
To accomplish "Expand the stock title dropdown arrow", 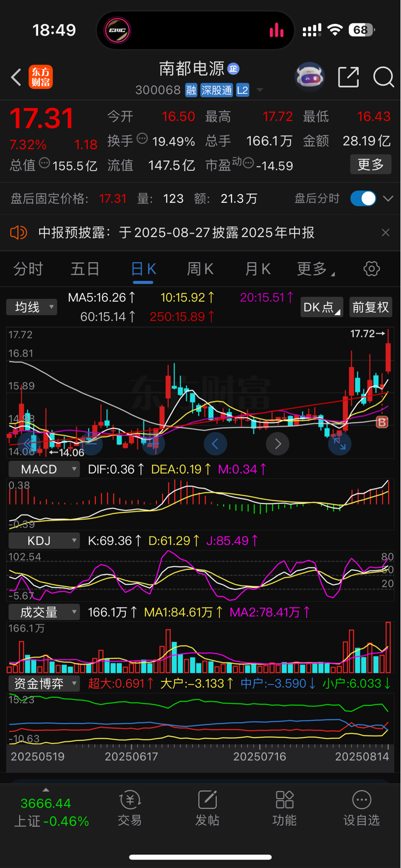I will click(x=260, y=90).
